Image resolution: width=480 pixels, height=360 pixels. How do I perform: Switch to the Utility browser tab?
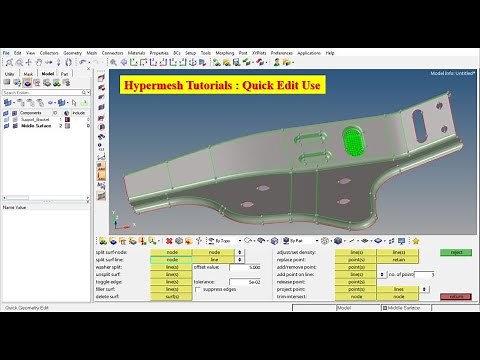point(10,74)
